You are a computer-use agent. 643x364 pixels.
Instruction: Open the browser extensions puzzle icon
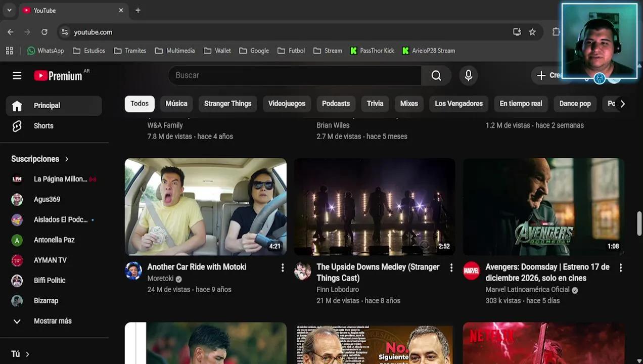(556, 32)
